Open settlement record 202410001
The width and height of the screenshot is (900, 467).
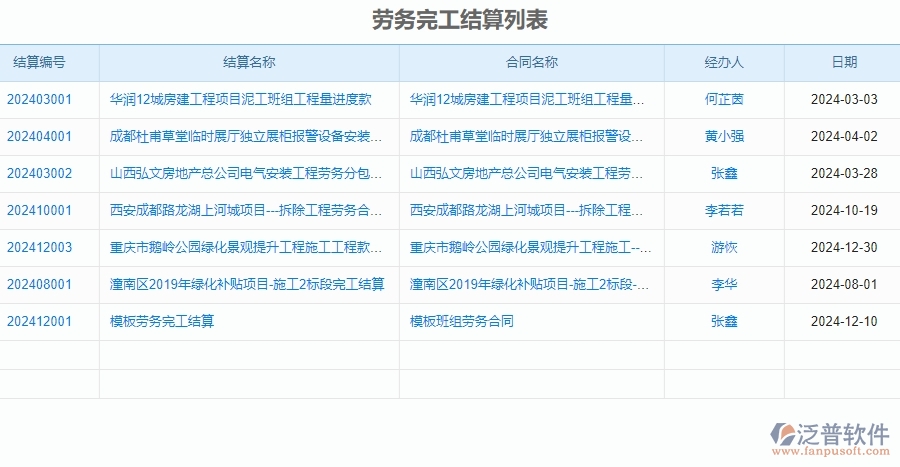click(40, 211)
